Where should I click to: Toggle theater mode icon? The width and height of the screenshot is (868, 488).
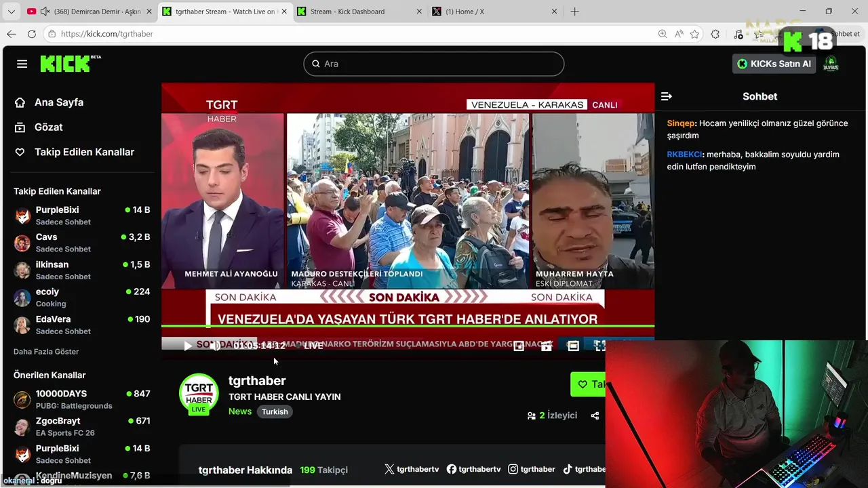coord(573,346)
